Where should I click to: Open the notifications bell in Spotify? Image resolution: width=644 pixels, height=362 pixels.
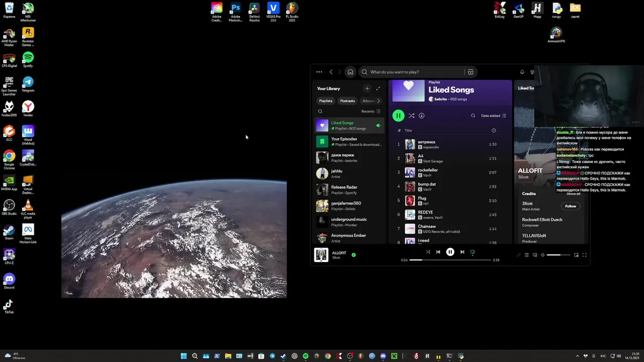coord(522,72)
